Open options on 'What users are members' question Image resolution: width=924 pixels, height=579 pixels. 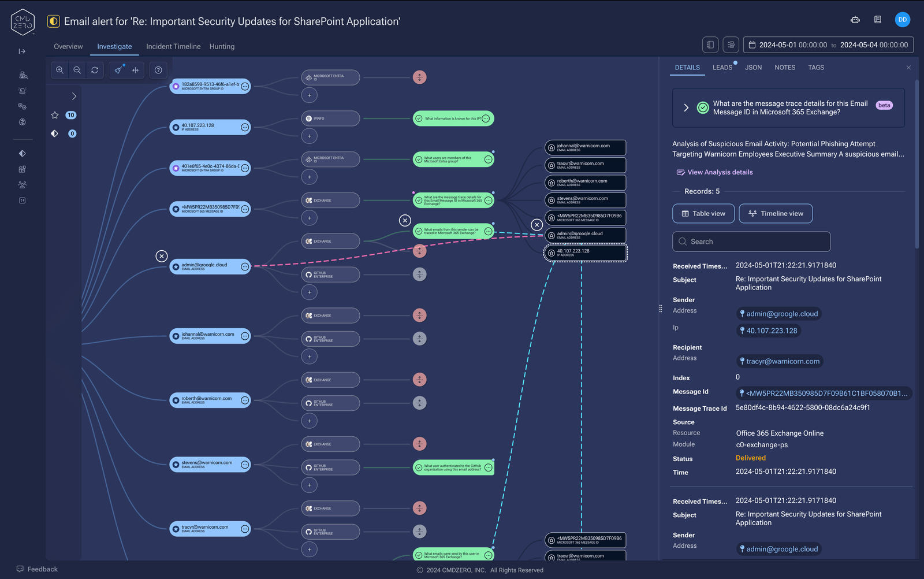pos(489,159)
